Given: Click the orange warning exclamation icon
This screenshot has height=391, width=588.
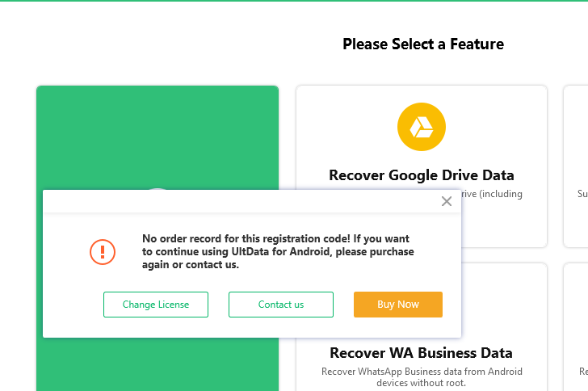Looking at the screenshot, I should (x=103, y=252).
